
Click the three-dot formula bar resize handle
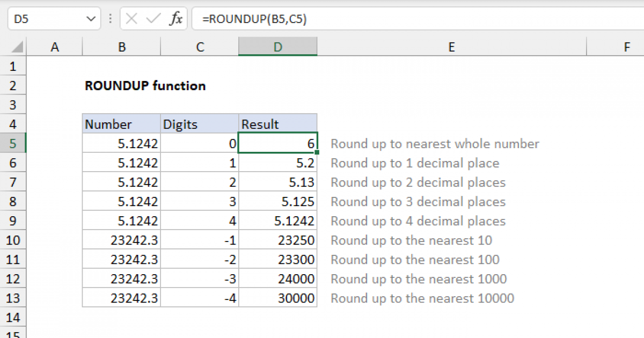[110, 19]
